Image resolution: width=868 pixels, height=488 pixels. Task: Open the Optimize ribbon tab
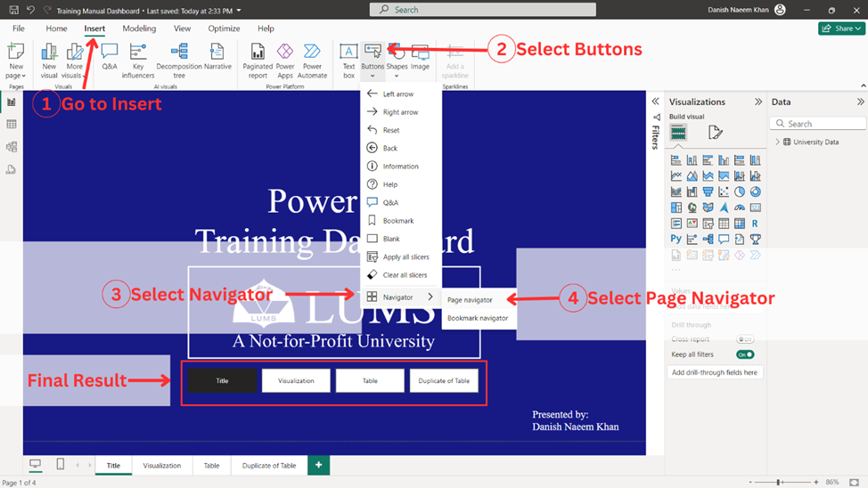[x=224, y=28]
